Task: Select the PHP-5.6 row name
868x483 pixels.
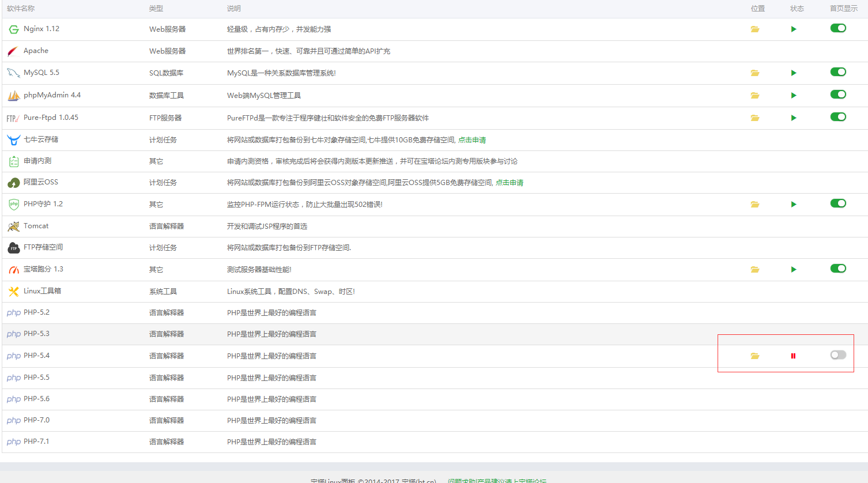Action: click(x=36, y=399)
